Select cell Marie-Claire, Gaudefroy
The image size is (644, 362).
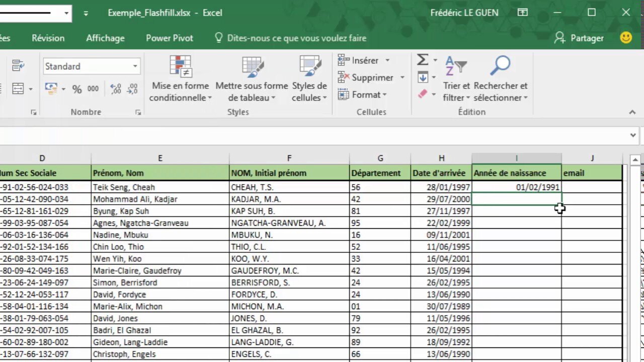pos(160,270)
